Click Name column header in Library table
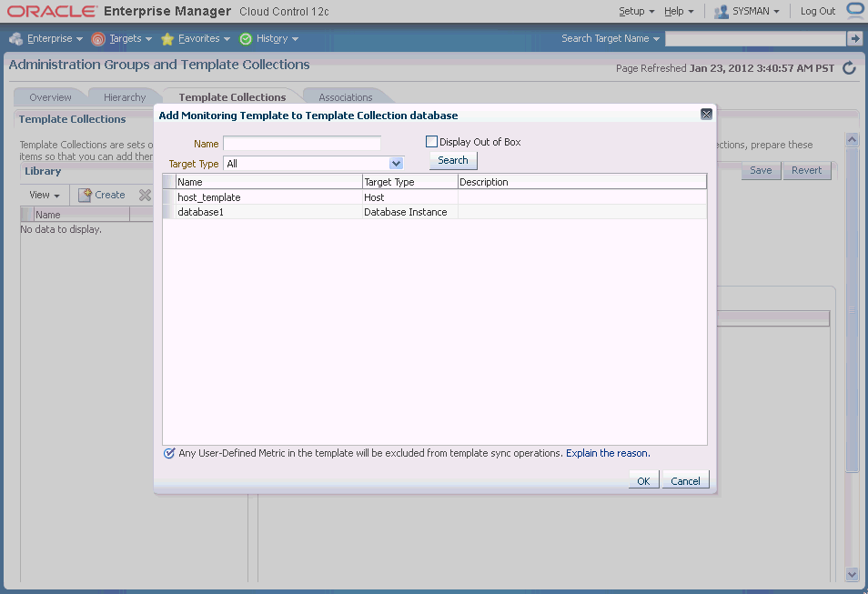The image size is (868, 594). 82,215
